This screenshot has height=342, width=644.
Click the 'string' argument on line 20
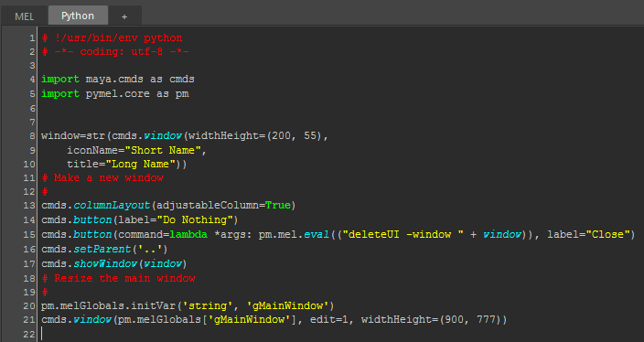click(x=208, y=305)
